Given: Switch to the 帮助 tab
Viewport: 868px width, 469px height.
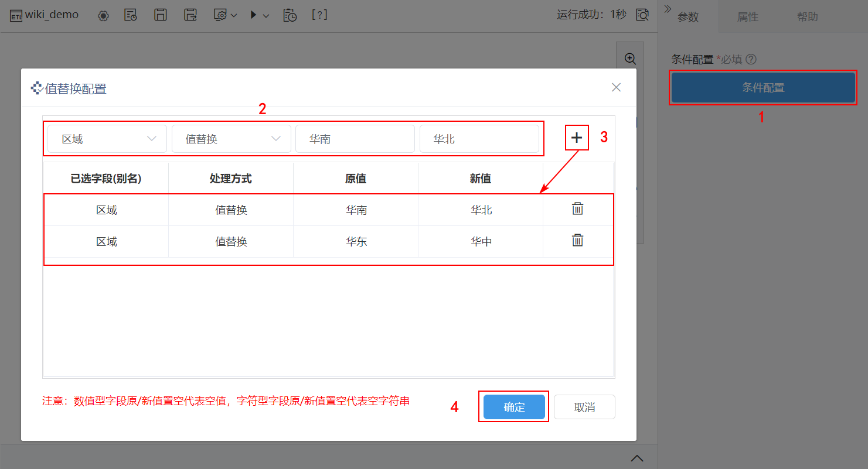Looking at the screenshot, I should [x=808, y=17].
